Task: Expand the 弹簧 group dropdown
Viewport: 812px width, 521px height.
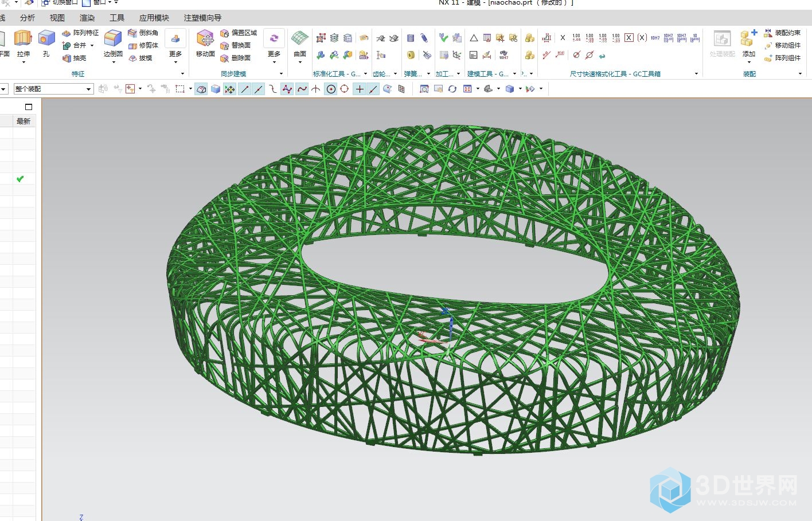Action: click(428, 73)
